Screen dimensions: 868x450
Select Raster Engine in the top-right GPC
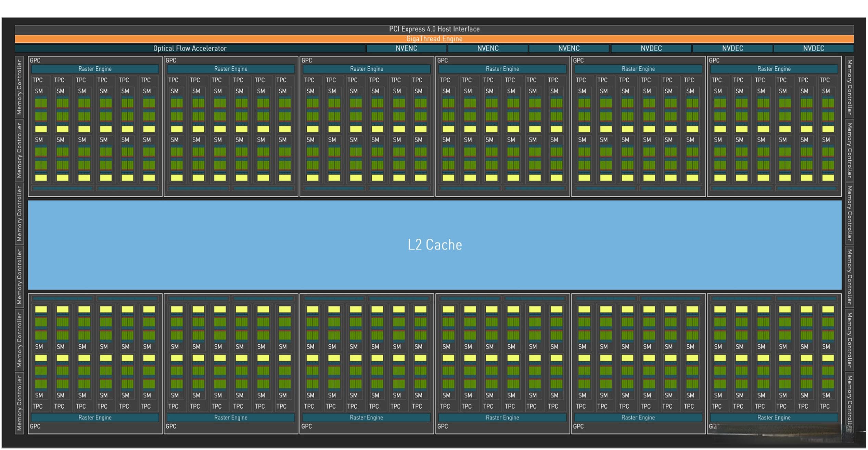tap(774, 69)
